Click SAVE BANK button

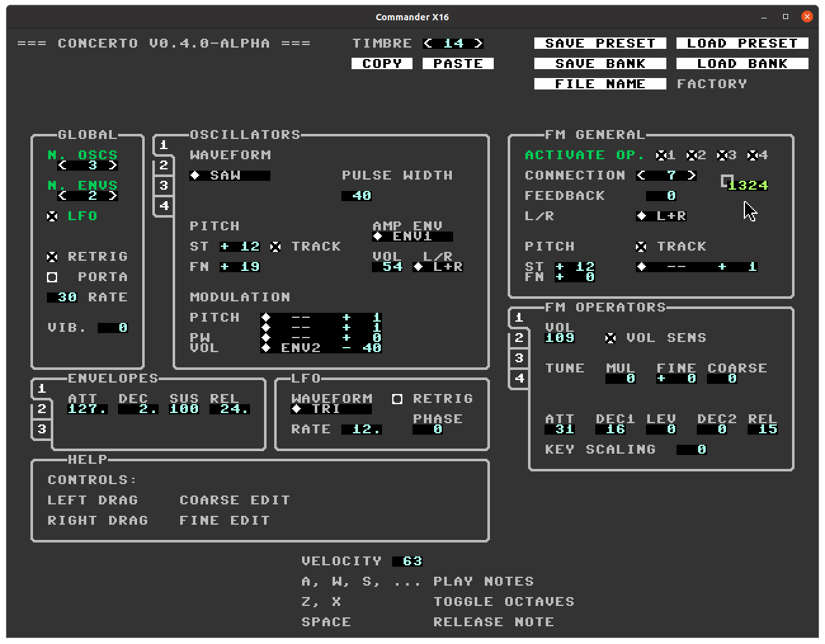[x=600, y=63]
